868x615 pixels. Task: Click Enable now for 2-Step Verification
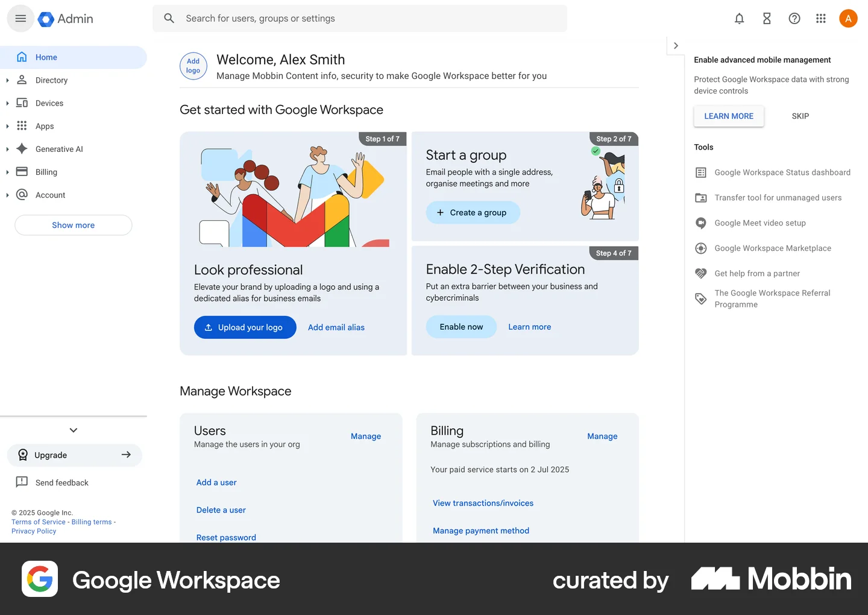[x=461, y=327]
